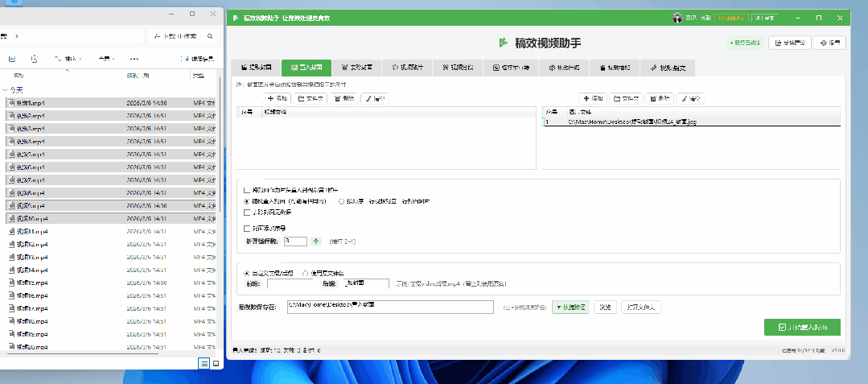The image size is (868, 384).
Task: Open the Settings button at top right
Action: coord(829,43)
